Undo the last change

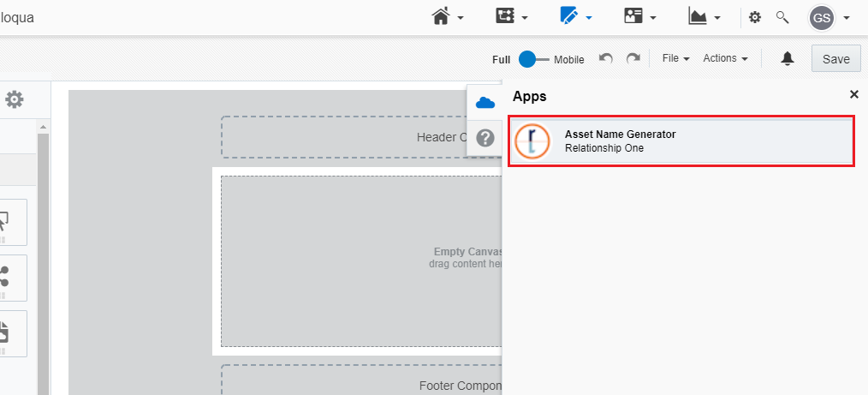(605, 58)
